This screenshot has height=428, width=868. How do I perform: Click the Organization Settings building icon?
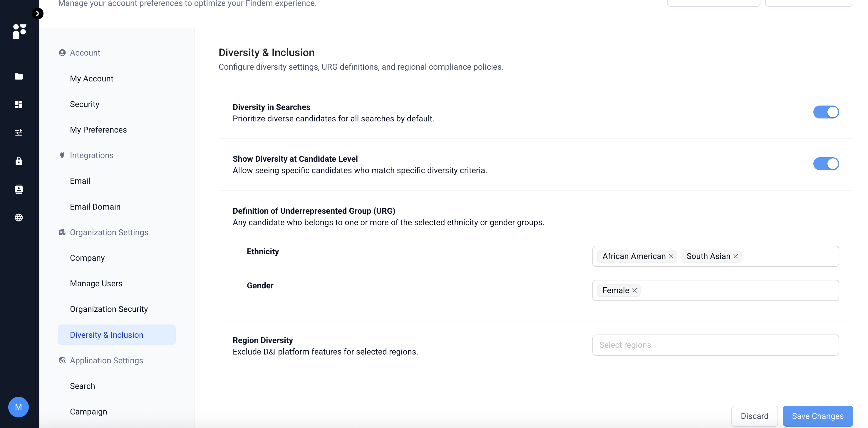tap(62, 232)
